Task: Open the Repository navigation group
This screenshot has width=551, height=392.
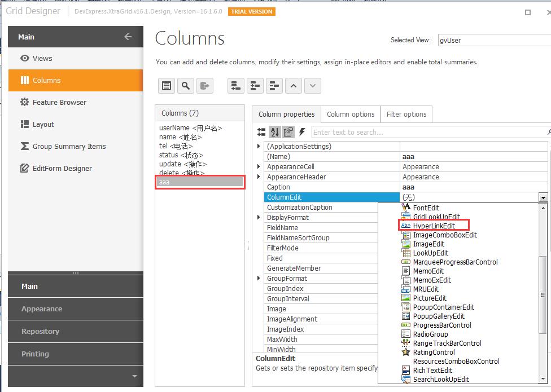Action: pyautogui.click(x=76, y=331)
